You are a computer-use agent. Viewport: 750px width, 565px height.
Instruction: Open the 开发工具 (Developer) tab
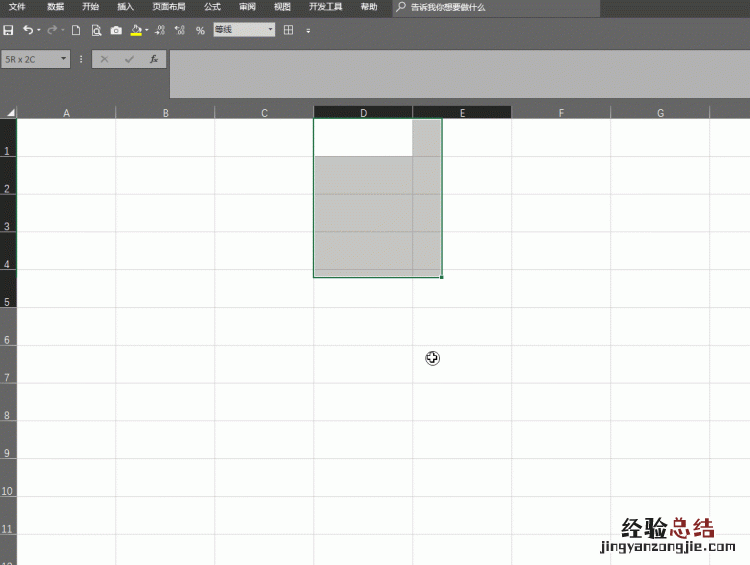(x=325, y=7)
